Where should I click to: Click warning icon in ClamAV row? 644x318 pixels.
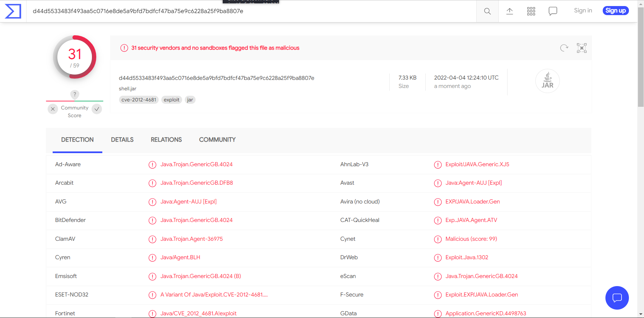pos(152,239)
